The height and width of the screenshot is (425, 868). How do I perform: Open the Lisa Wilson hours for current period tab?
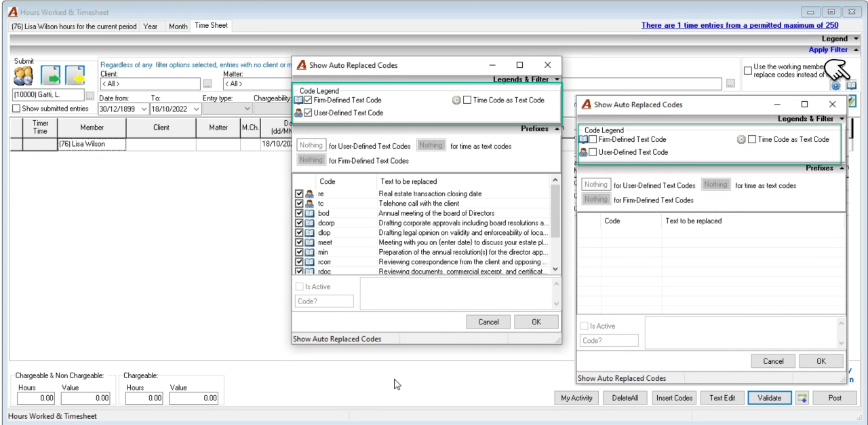(75, 26)
